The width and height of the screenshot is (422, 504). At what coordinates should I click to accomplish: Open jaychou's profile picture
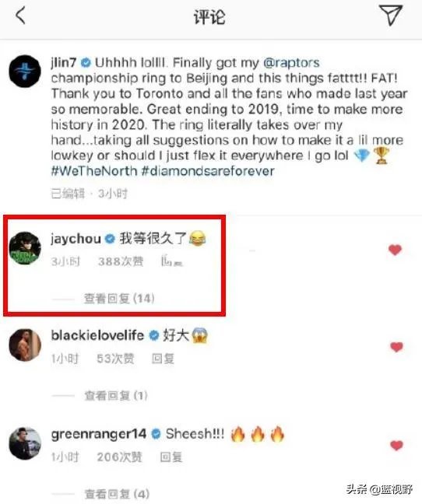(x=25, y=248)
